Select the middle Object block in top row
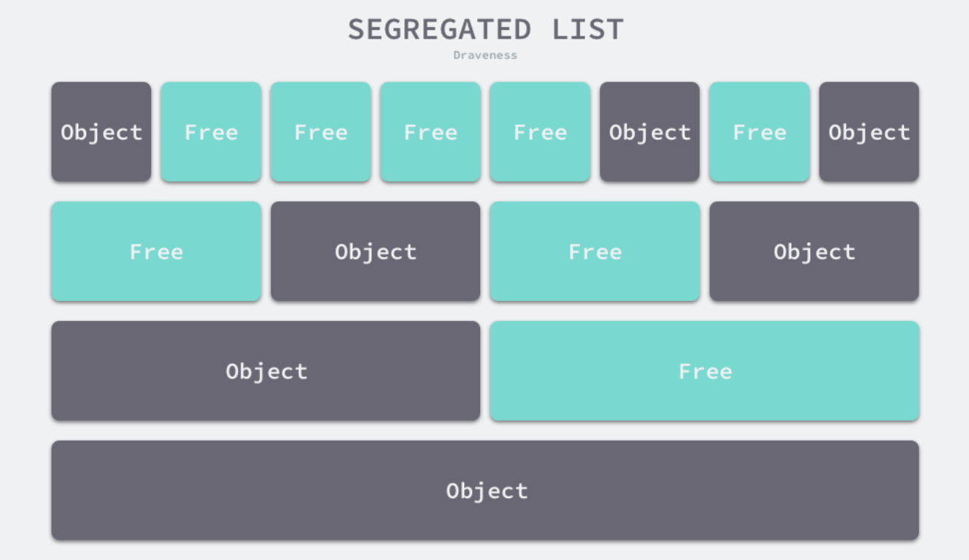This screenshot has width=969, height=560. (649, 132)
